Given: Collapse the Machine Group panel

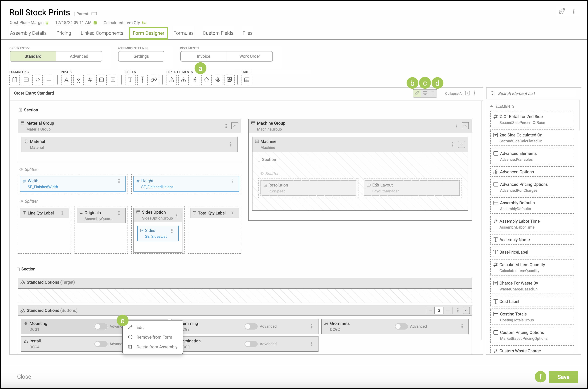Looking at the screenshot, I should 465,126.
